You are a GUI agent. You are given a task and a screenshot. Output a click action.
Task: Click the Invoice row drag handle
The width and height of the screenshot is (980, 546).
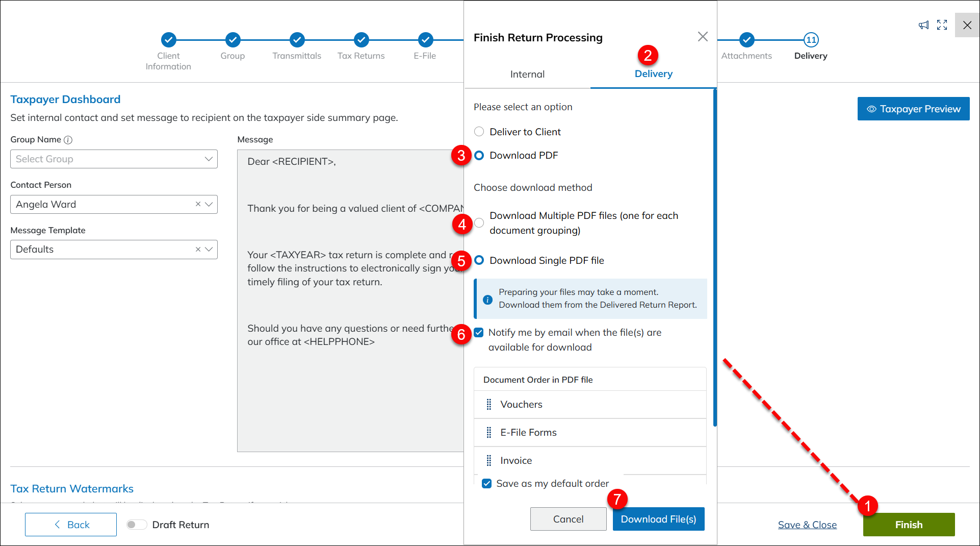coord(488,461)
